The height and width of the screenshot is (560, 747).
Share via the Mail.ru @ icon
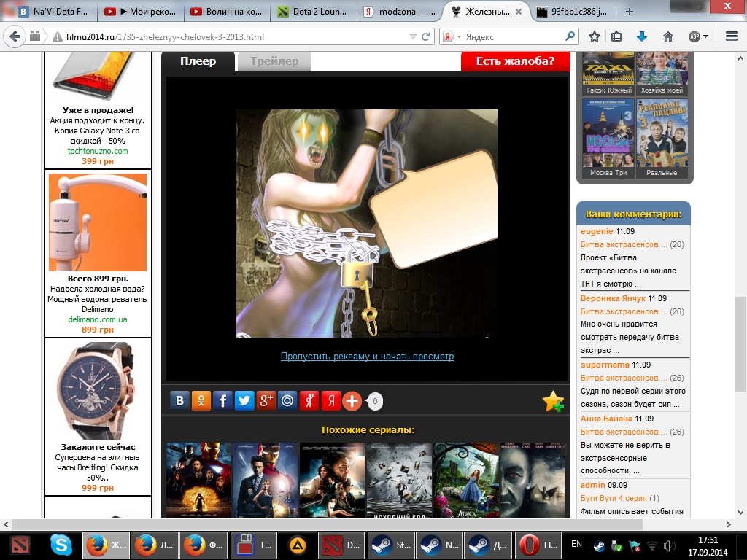click(287, 401)
